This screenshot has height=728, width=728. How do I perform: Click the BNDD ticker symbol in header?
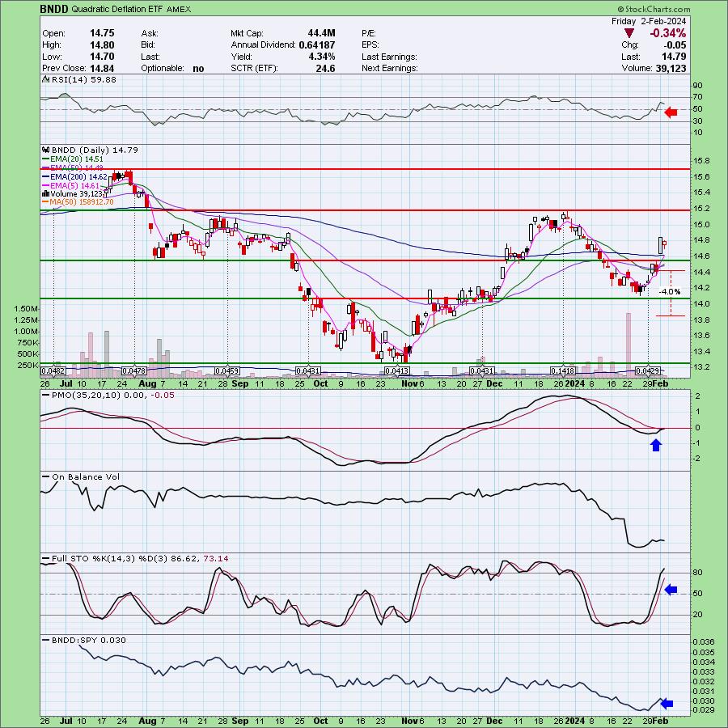pos(55,9)
